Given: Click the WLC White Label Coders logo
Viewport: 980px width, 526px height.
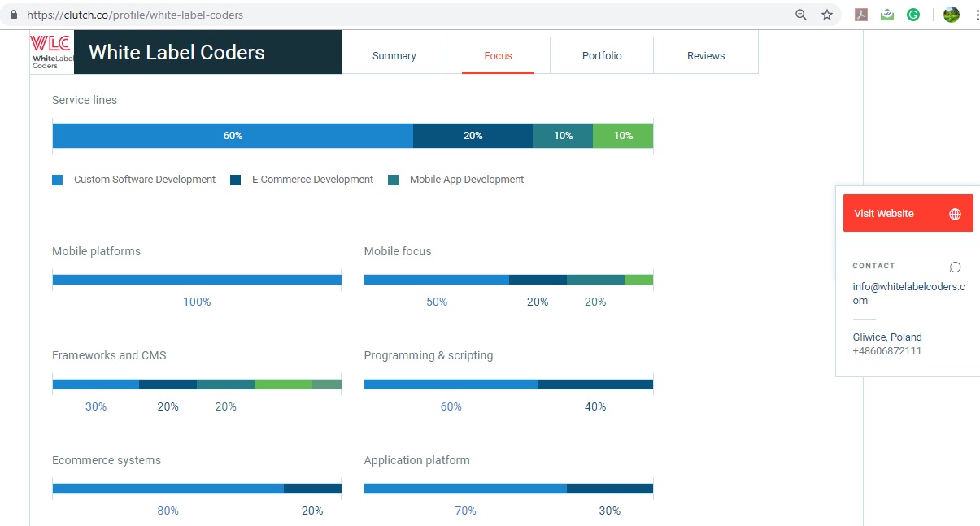Looking at the screenshot, I should [x=52, y=52].
